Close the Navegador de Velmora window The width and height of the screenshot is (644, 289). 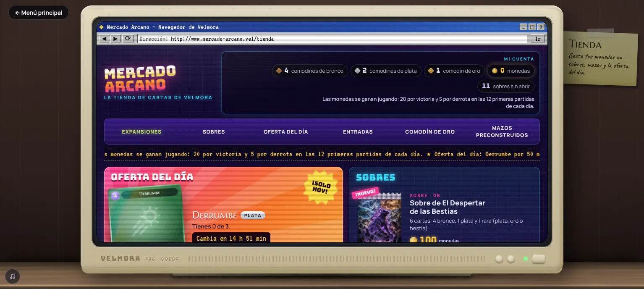point(542,27)
